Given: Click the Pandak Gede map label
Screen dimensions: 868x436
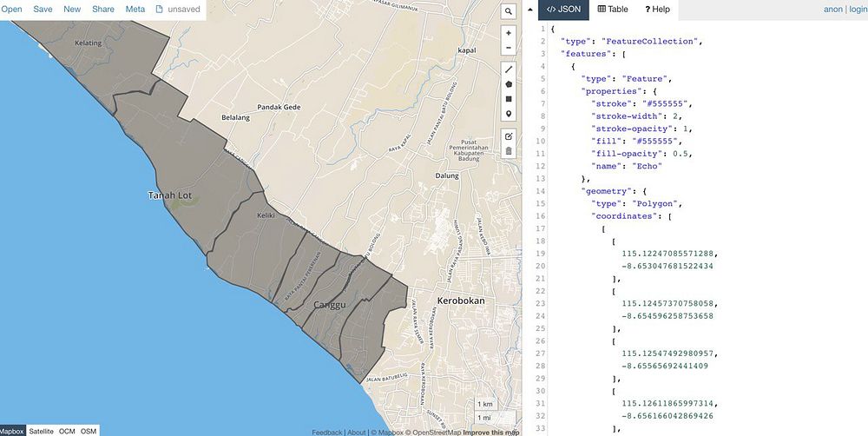Looking at the screenshot, I should [x=279, y=107].
